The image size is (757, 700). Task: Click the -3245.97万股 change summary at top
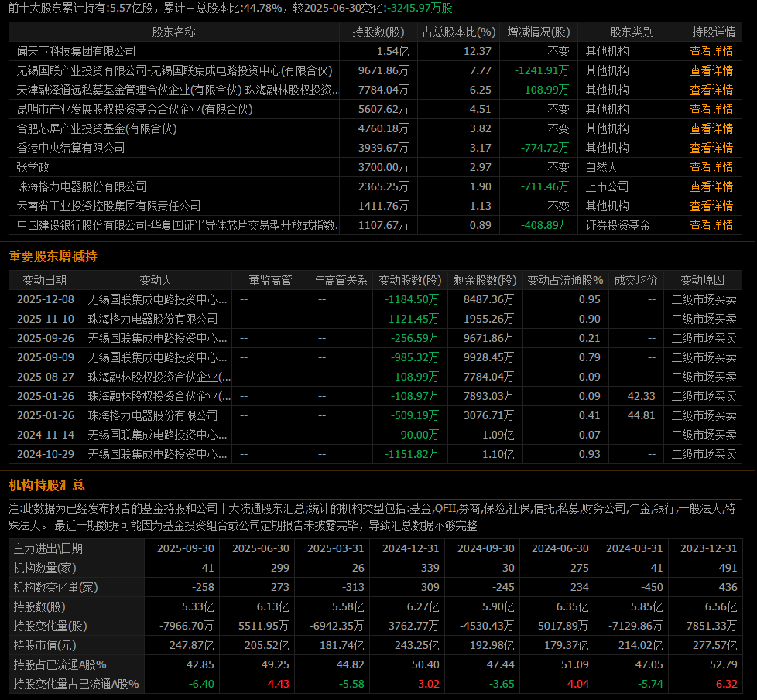(420, 8)
